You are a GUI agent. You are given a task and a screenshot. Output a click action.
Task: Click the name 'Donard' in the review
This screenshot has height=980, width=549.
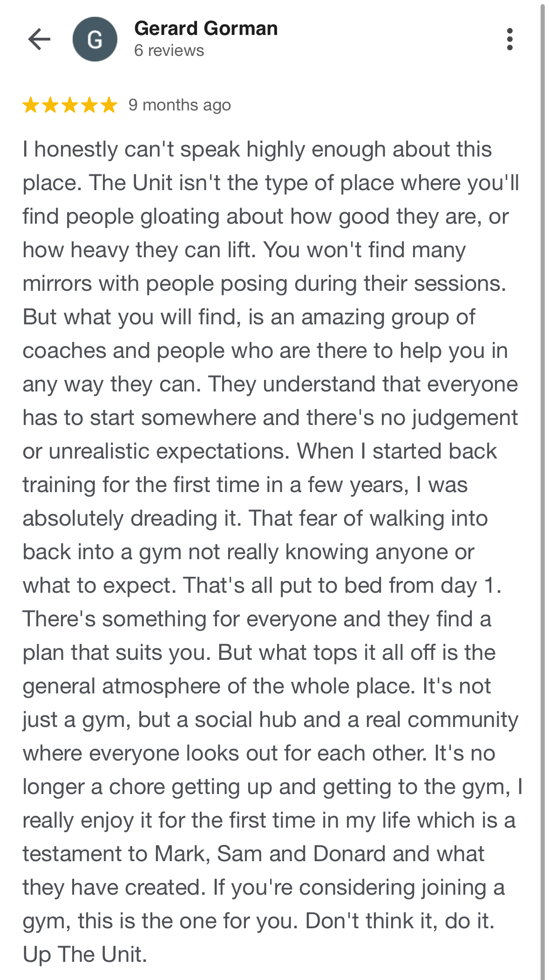click(349, 854)
